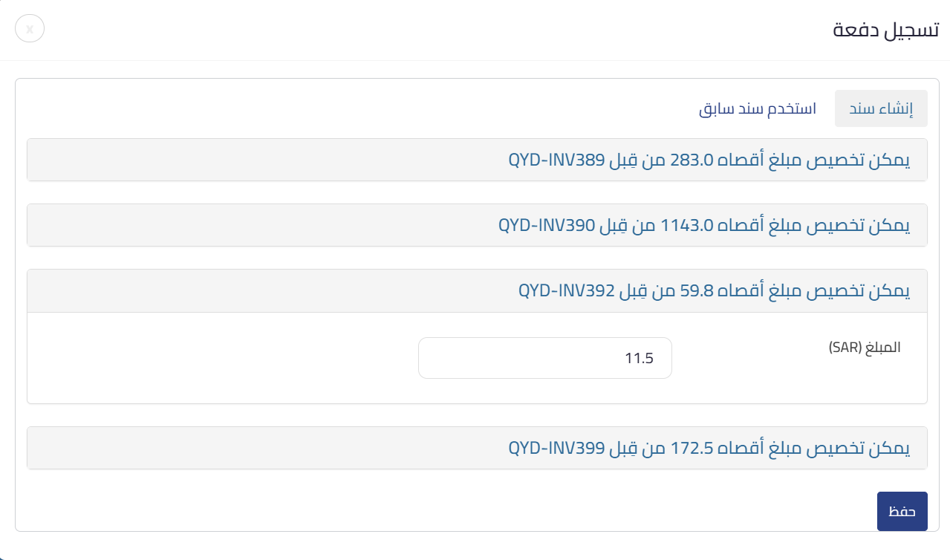This screenshot has height=560, width=950.
Task: Click the تسجيل دفعة dialog title
Action: [885, 31]
